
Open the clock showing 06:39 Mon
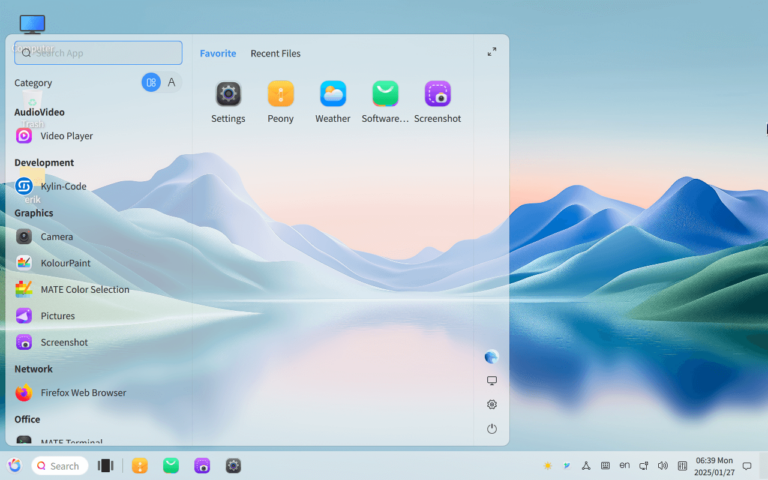715,466
